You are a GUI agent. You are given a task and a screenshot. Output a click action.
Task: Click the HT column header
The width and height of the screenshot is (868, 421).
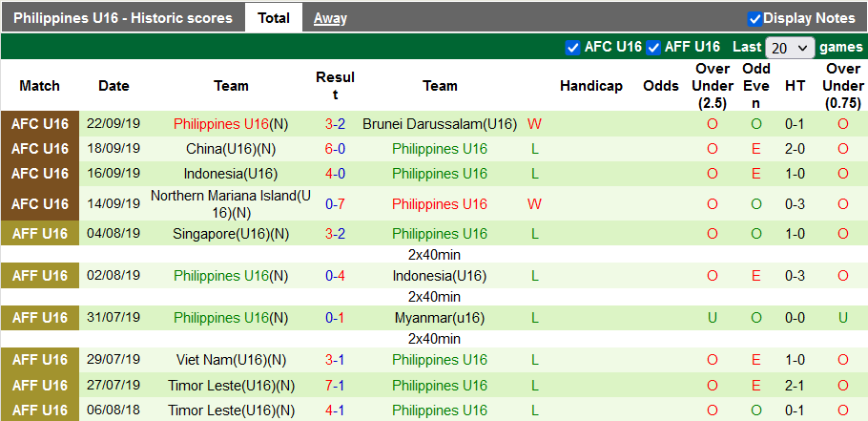point(794,86)
